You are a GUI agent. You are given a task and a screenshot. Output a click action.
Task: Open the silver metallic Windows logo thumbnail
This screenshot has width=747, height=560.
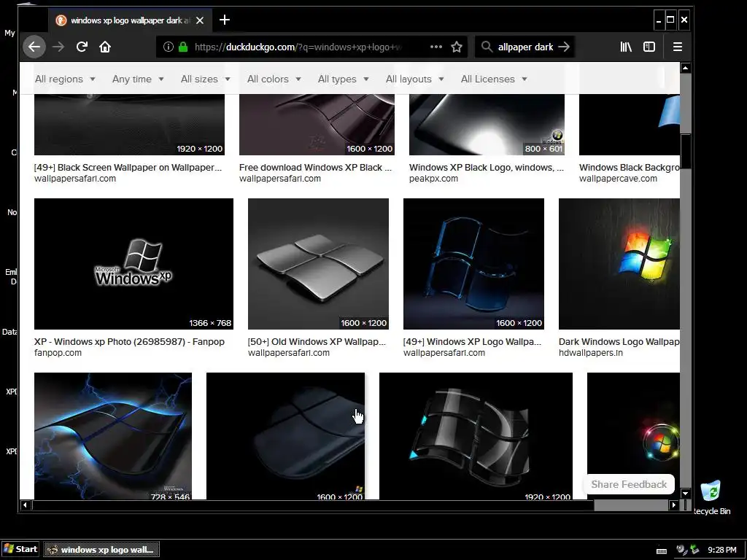point(318,264)
